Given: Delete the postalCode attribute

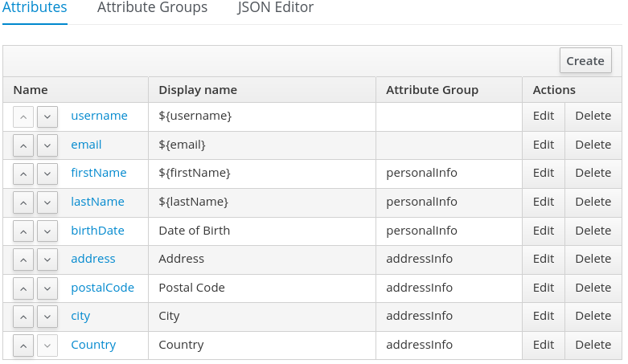Looking at the screenshot, I should click(x=593, y=288).
